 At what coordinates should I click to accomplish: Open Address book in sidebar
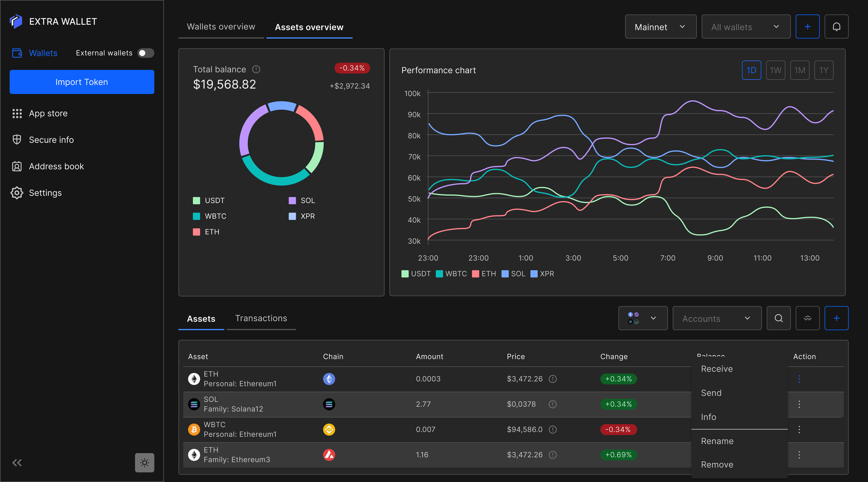click(x=56, y=166)
